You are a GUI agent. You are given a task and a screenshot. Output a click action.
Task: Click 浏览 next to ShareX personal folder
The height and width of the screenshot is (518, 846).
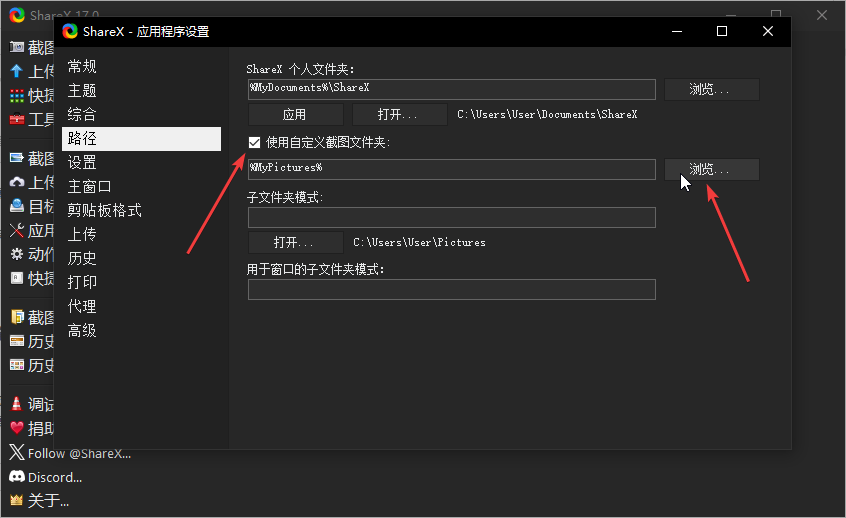[711, 90]
